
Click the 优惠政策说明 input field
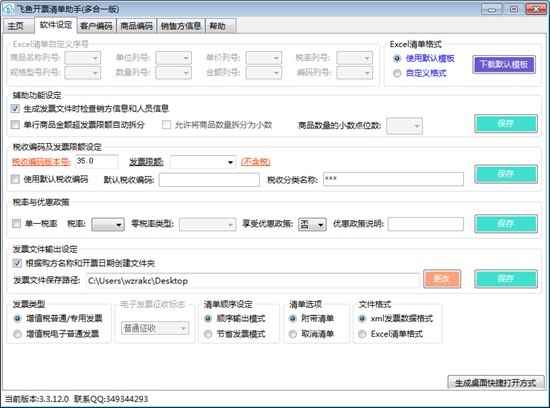coord(425,224)
